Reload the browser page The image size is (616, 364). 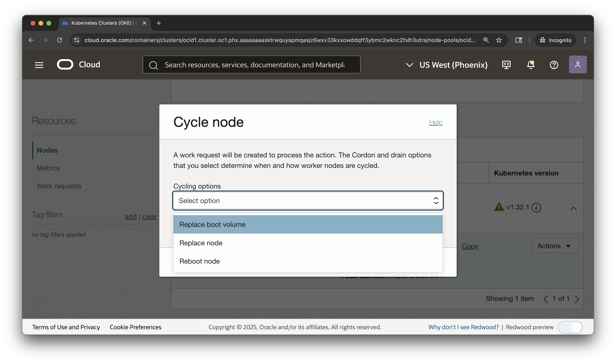tap(60, 40)
